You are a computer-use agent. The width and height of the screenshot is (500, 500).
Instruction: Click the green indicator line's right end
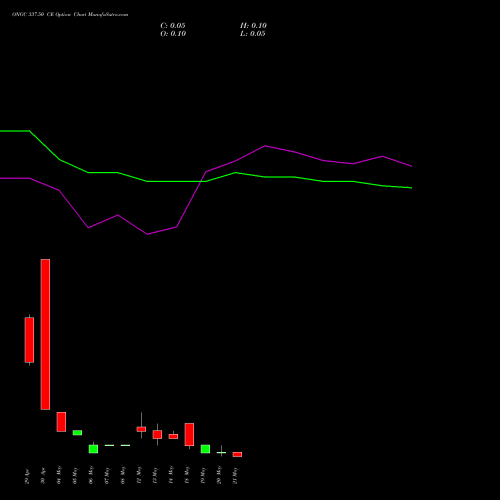point(411,188)
